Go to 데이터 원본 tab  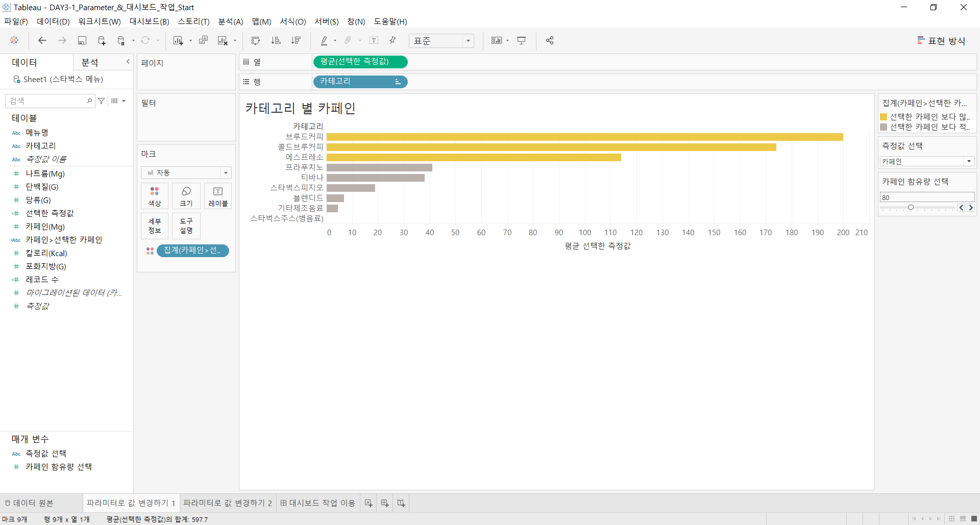29,503
